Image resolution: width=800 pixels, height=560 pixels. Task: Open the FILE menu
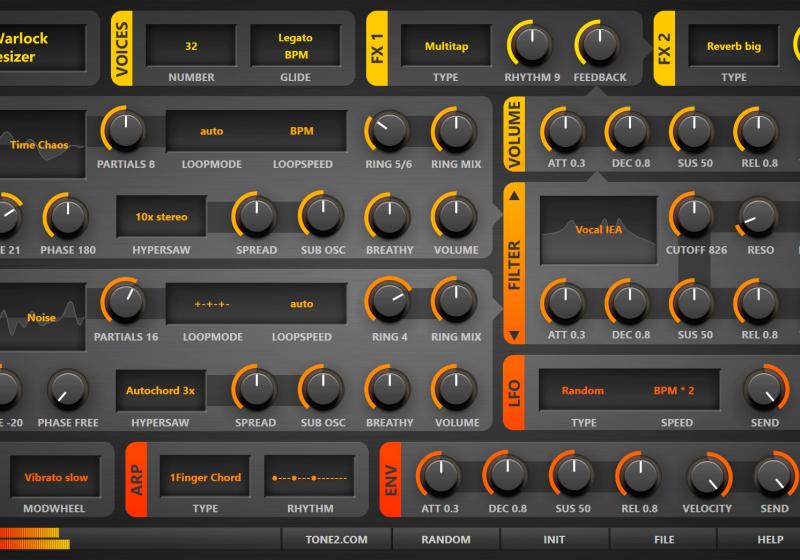pos(664,540)
